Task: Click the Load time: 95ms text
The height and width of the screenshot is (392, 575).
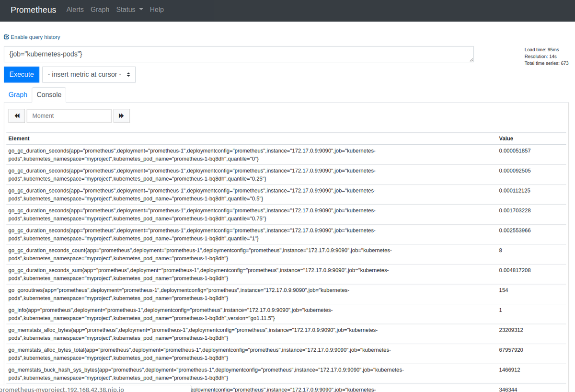Action: [x=542, y=50]
